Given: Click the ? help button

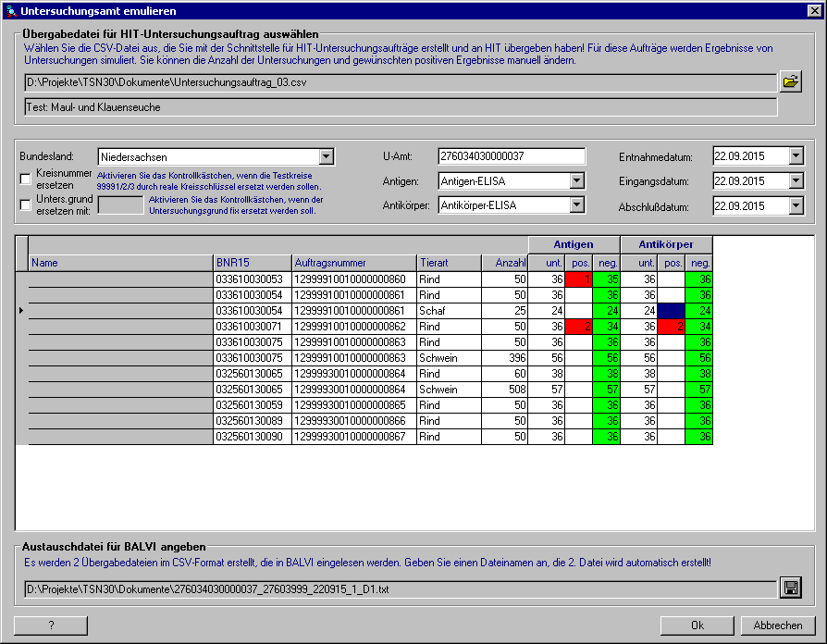Looking at the screenshot, I should click(51, 625).
